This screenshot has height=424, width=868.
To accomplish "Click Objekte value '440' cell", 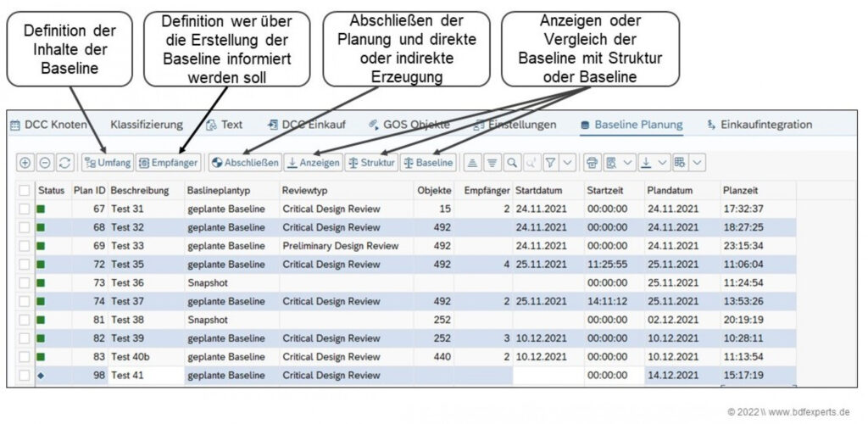I will (434, 357).
